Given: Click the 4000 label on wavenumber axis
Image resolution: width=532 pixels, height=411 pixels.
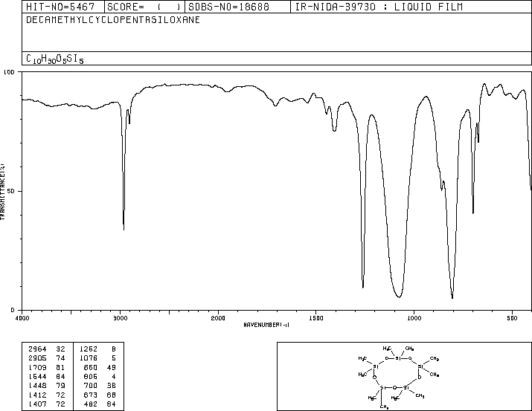Looking at the screenshot, I should 22,318.
